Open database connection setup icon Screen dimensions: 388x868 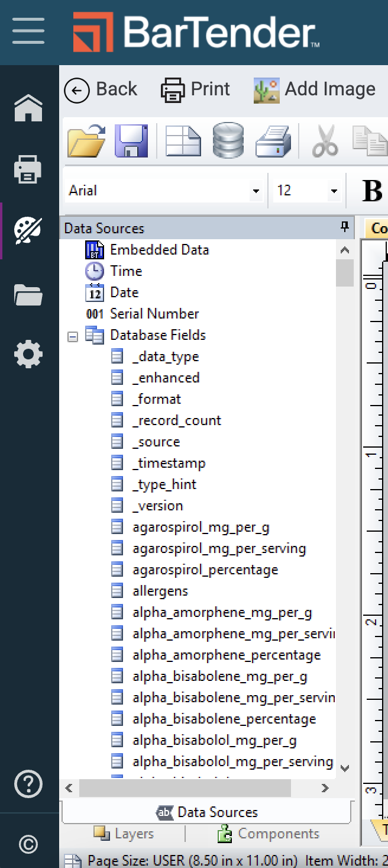pos(228,141)
